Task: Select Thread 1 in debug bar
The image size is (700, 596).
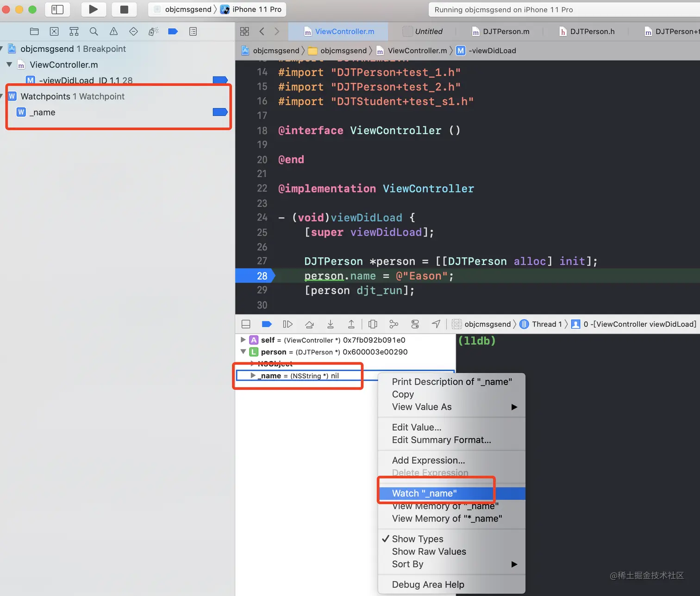Action: (x=541, y=324)
